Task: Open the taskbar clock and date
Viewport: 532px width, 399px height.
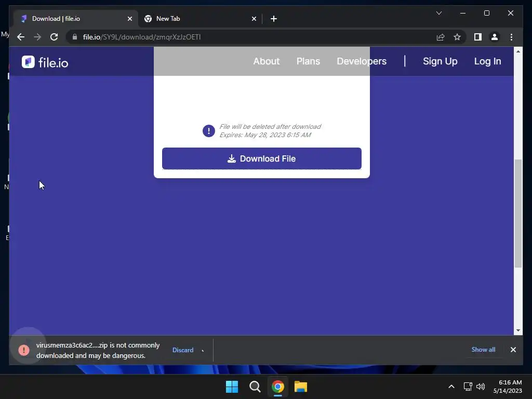Action: [x=508, y=387]
